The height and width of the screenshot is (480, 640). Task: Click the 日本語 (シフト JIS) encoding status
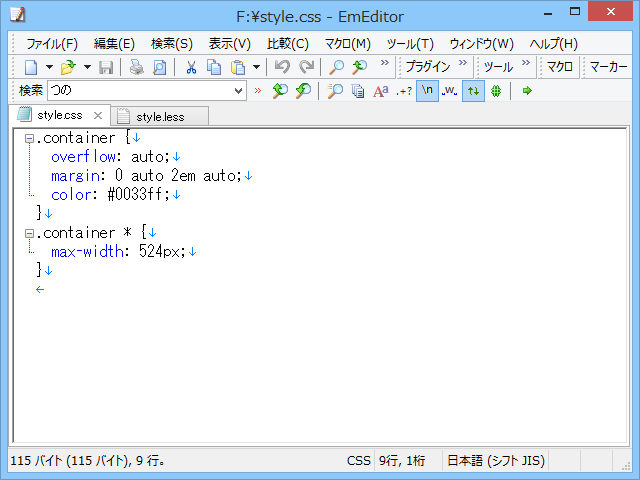(496, 461)
